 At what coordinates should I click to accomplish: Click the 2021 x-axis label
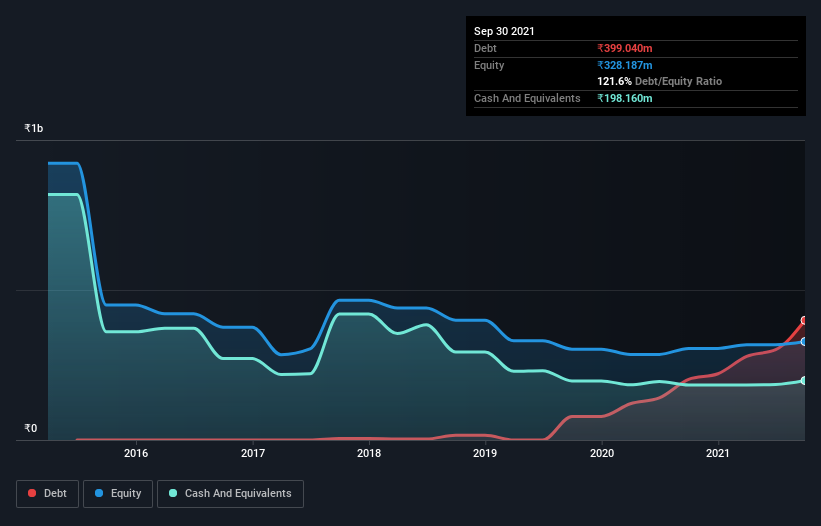(718, 454)
